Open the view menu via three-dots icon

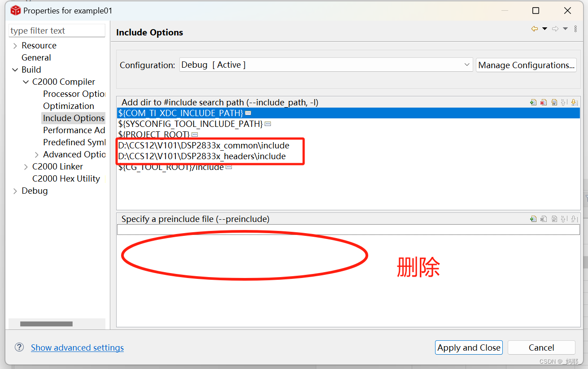[x=576, y=29]
